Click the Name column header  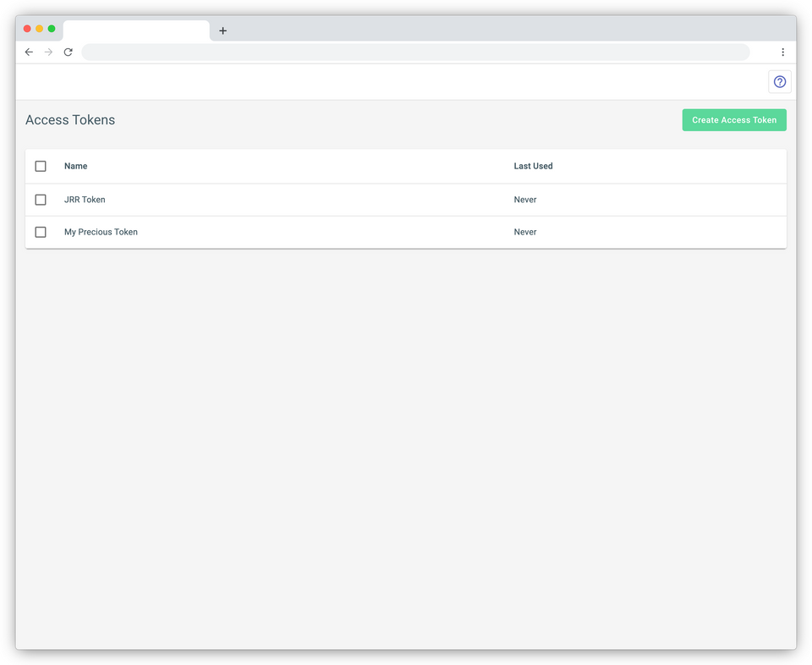(75, 166)
